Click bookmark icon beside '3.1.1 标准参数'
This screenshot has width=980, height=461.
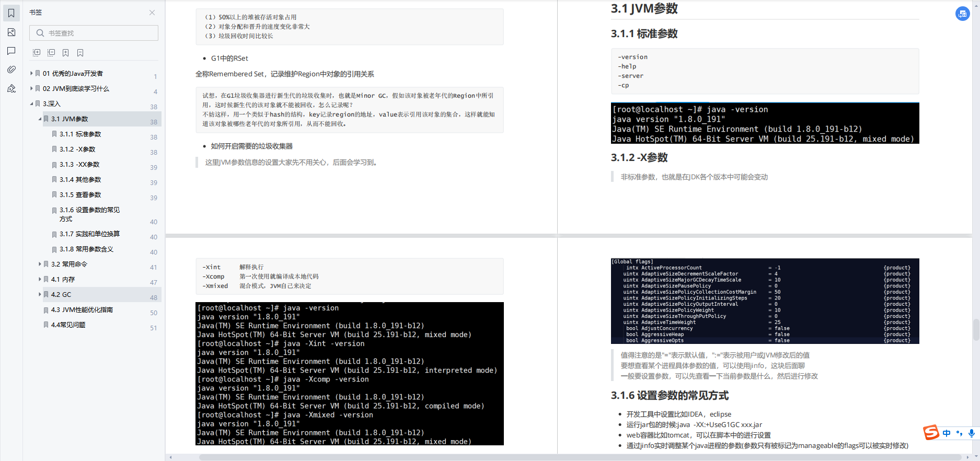point(54,134)
